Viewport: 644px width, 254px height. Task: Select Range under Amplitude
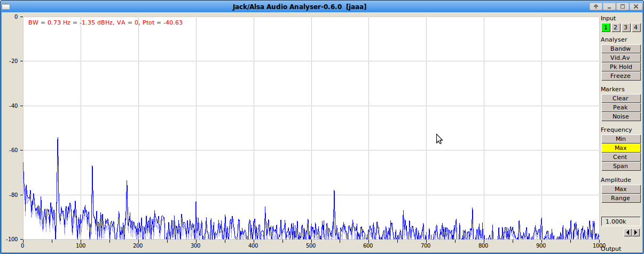[x=621, y=198]
